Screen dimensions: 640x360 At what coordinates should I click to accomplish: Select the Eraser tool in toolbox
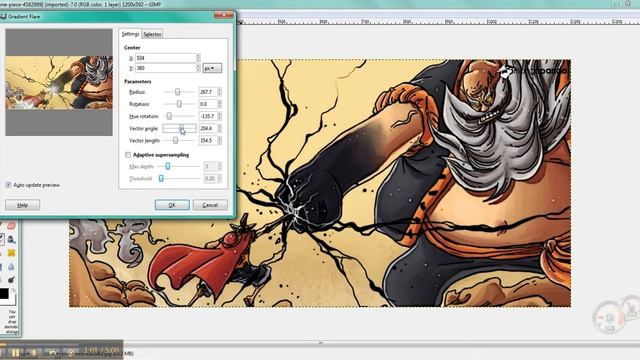[11, 226]
